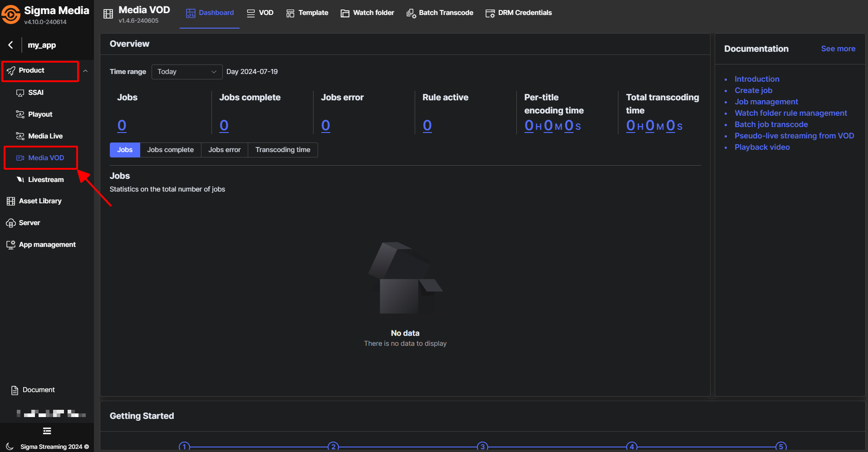Screen dimensions: 868x452
Task: Open the Playout product
Action: click(40, 114)
